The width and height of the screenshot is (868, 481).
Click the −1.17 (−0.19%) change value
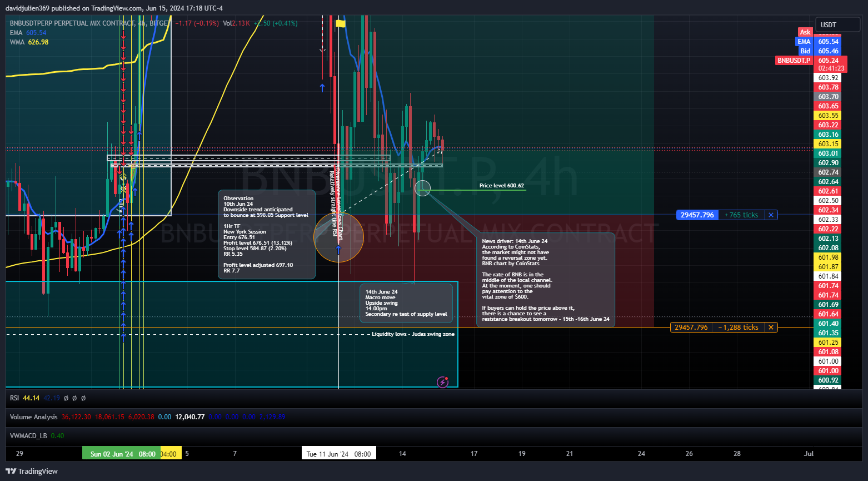pyautogui.click(x=197, y=23)
